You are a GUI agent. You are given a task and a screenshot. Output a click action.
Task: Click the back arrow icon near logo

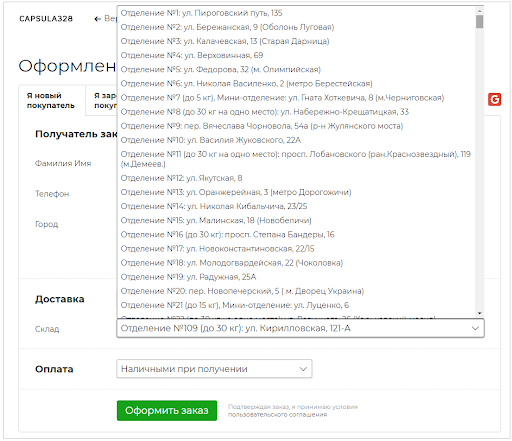[97, 19]
